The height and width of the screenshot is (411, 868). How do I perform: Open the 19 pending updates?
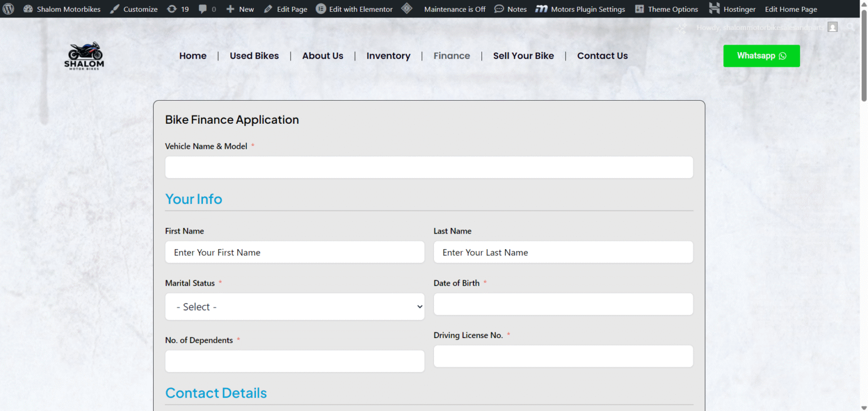click(178, 9)
